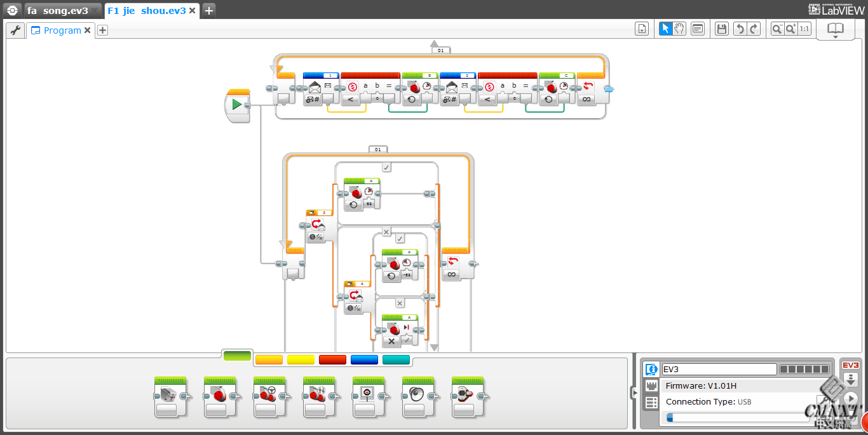Select the green Action palette tab
Viewport: 868px width, 435px height.
click(x=237, y=356)
